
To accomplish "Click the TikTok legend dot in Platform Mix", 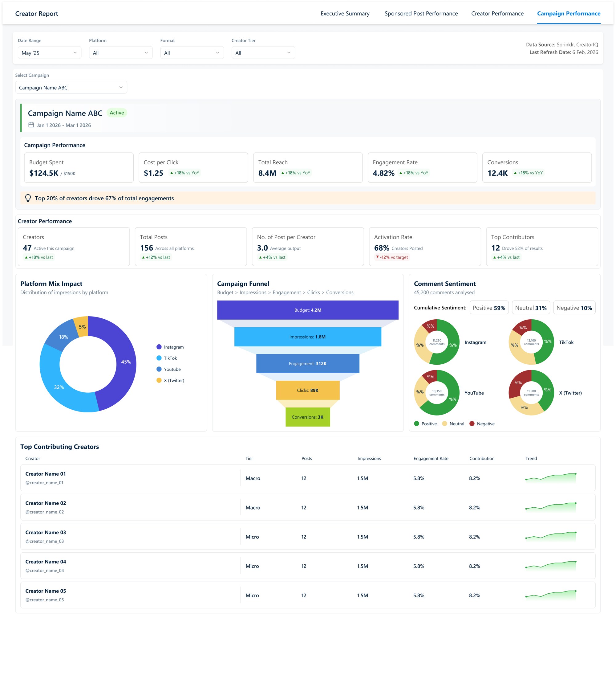I will [x=159, y=358].
